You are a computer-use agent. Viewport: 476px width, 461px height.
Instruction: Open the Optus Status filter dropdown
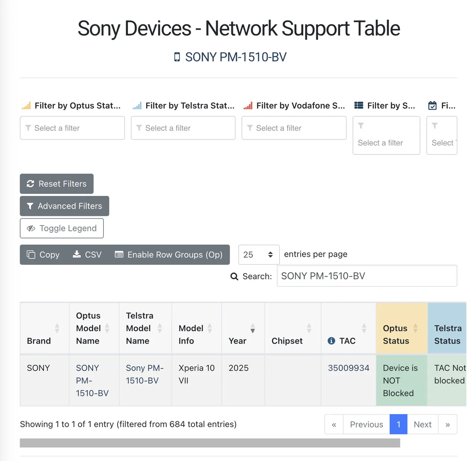[72, 128]
